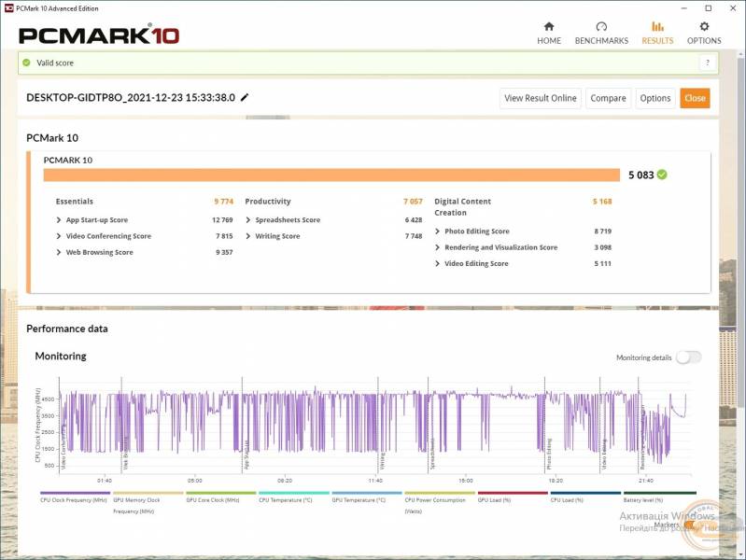Screen dimensions: 746x560
Task: Click the App Start-up score value 12 769
Action: pos(222,220)
